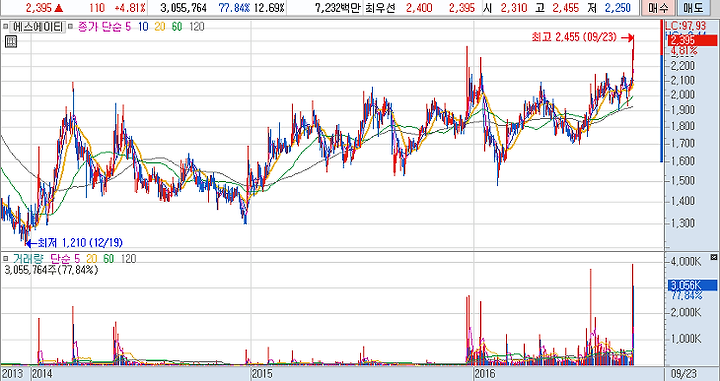Viewport: 720px width, 381px height.
Task: Click the 12.69% value in quote bar
Action: pyautogui.click(x=270, y=8)
